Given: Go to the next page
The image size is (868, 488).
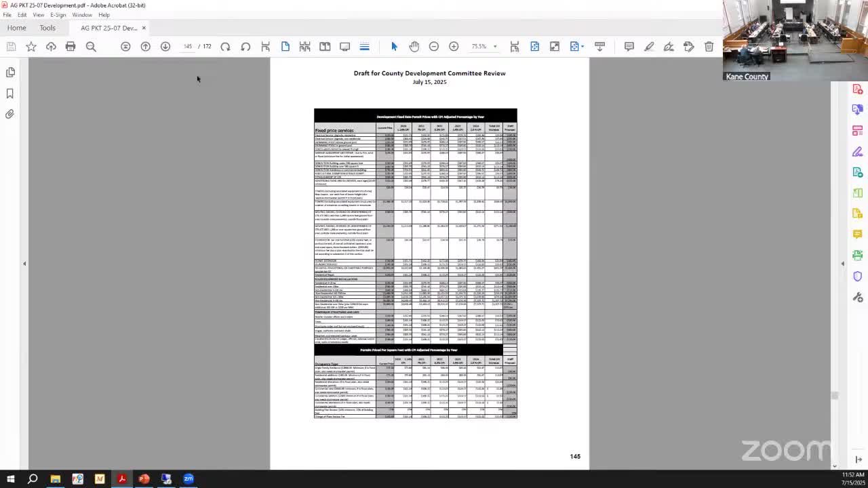Looking at the screenshot, I should pos(165,46).
